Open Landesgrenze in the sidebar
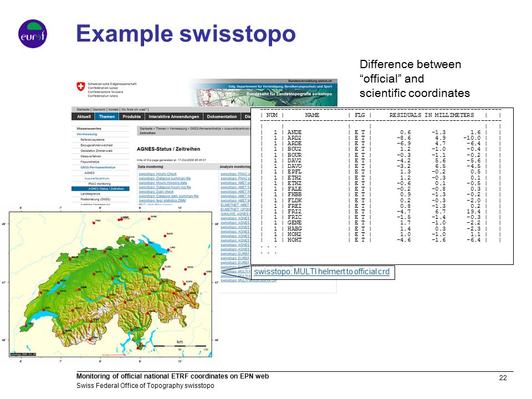 pyautogui.click(x=90, y=194)
